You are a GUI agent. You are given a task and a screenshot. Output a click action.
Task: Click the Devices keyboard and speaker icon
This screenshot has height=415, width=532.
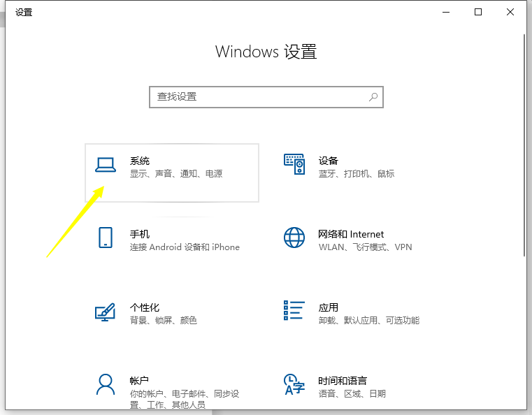[x=294, y=164]
